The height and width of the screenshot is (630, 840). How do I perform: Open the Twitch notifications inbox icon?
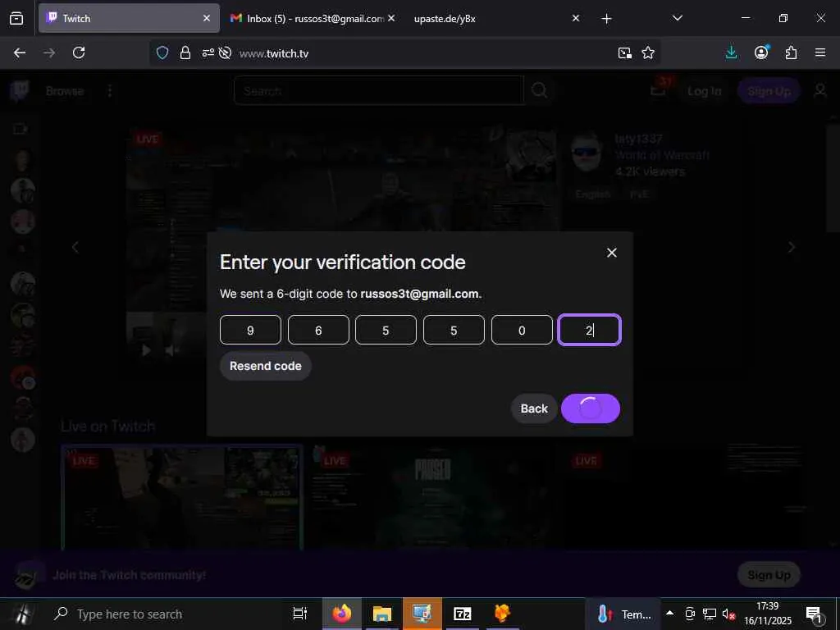tap(659, 90)
